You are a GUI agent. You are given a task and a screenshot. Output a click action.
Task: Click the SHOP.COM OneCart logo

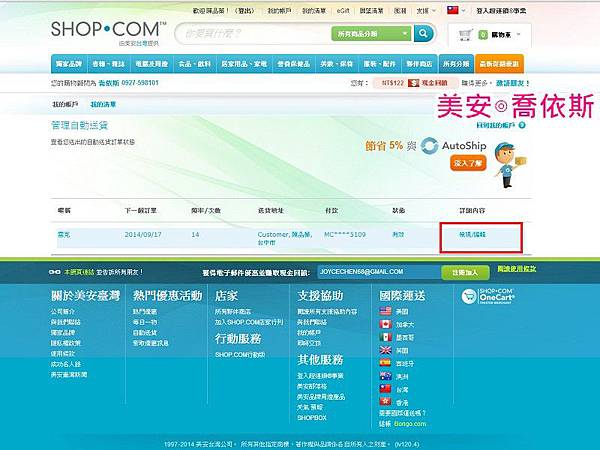point(488,297)
